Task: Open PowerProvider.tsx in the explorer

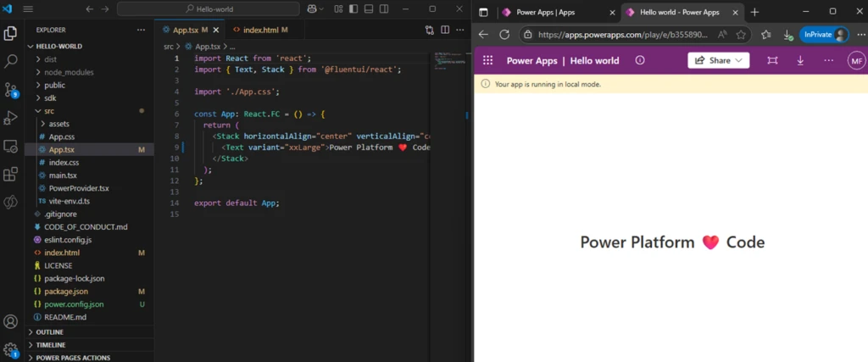Action: [79, 187]
